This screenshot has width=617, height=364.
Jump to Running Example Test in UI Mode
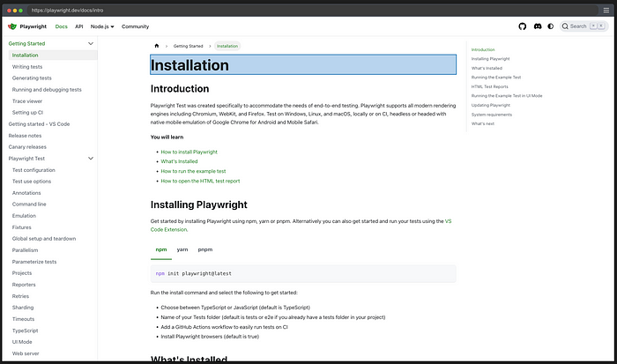point(507,95)
